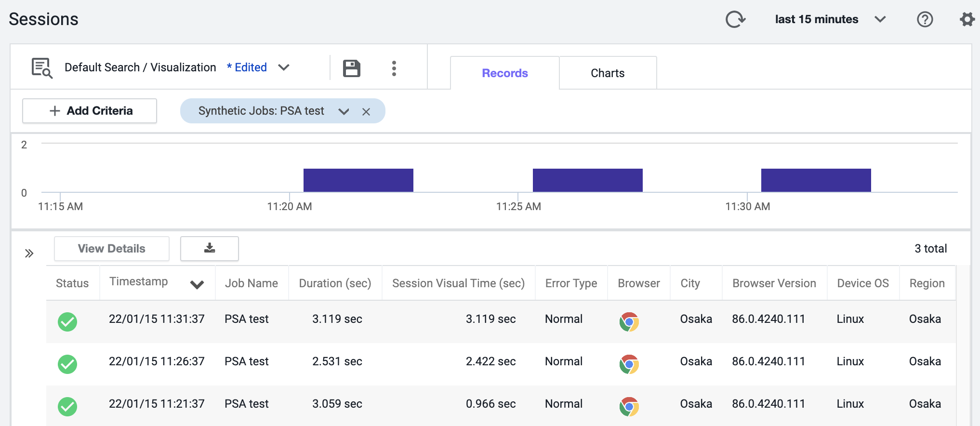
Task: Click the View Details button
Action: click(111, 249)
